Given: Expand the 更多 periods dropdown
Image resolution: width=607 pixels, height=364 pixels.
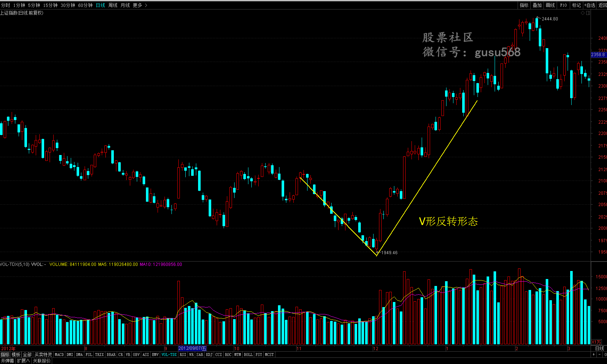Looking at the screenshot, I should tap(140, 5).
